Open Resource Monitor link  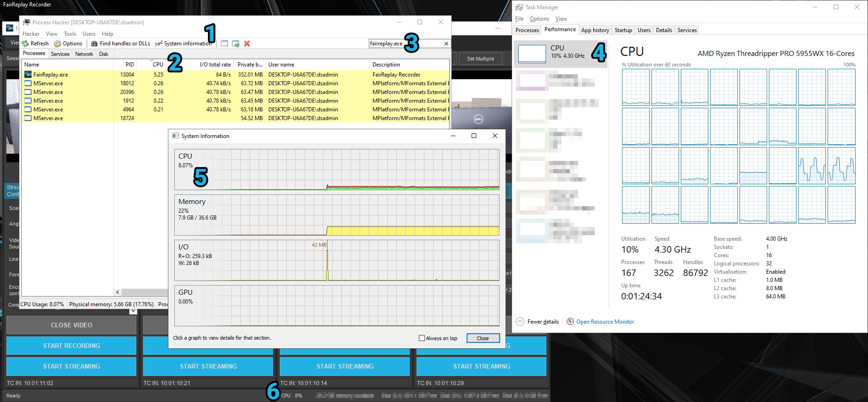[x=605, y=322]
